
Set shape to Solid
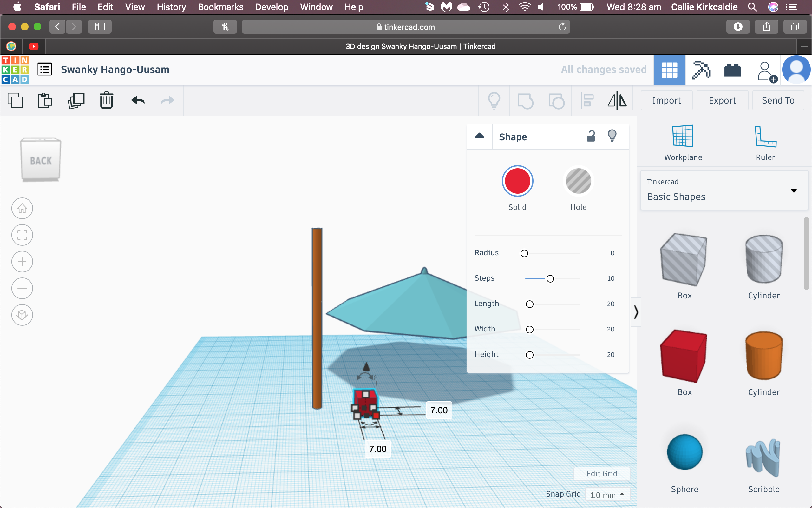coord(517,181)
